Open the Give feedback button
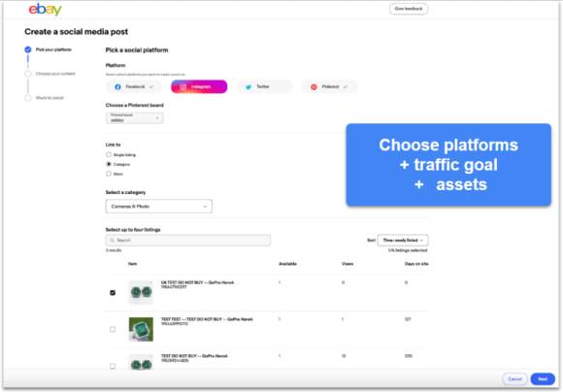 [x=409, y=9]
